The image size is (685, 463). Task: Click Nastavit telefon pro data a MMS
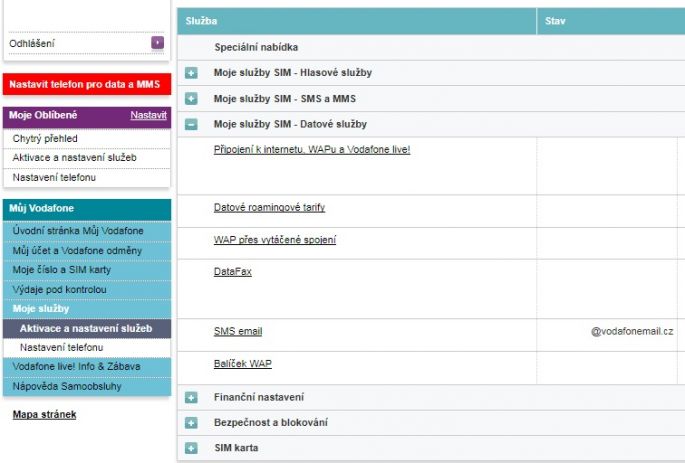click(x=87, y=84)
